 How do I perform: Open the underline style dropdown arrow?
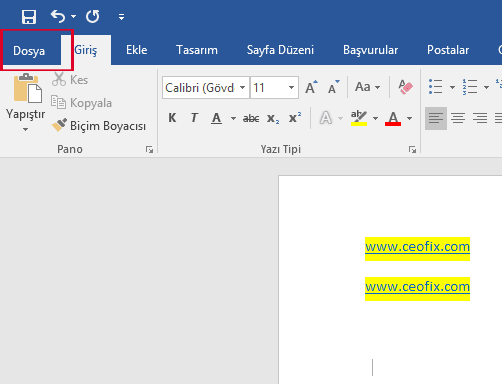[233, 118]
